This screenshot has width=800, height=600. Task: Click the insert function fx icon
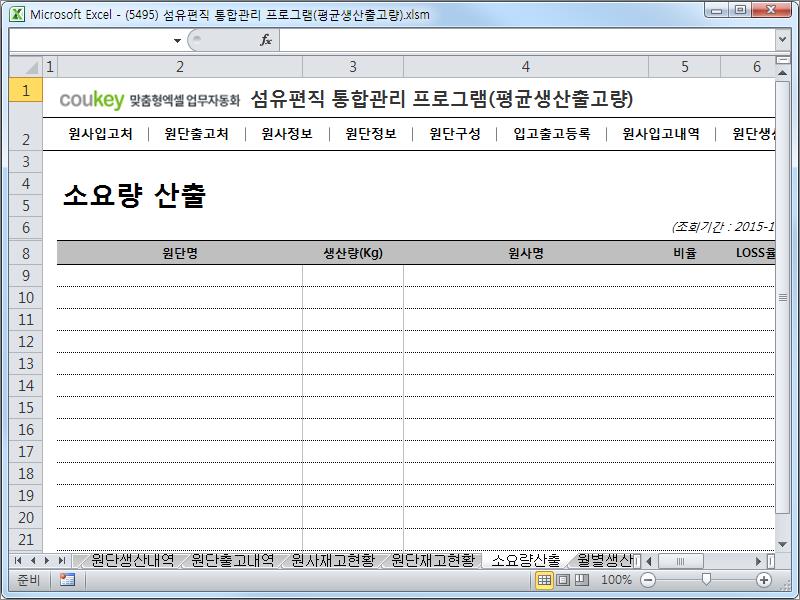coord(266,40)
